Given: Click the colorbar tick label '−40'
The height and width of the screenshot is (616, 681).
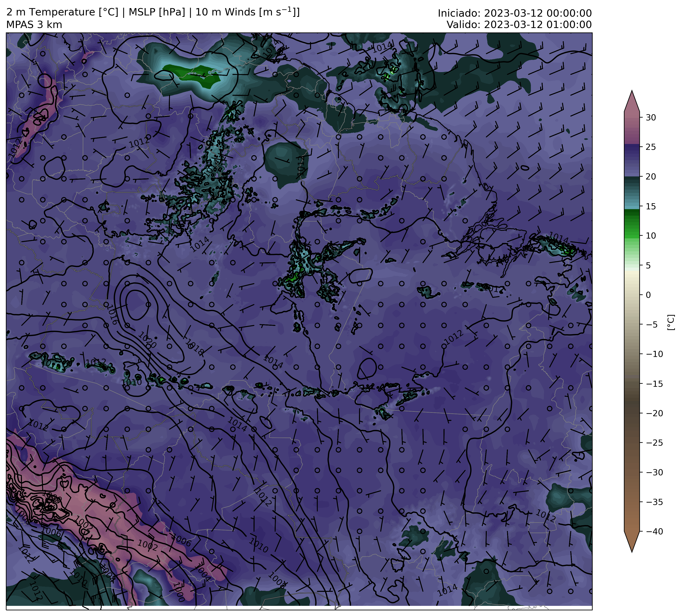Looking at the screenshot, I should point(654,532).
